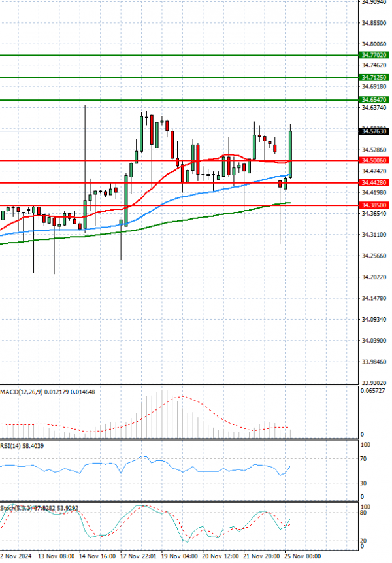Click the 34.65470 green price level label
The width and height of the screenshot is (392, 563).
click(374, 100)
